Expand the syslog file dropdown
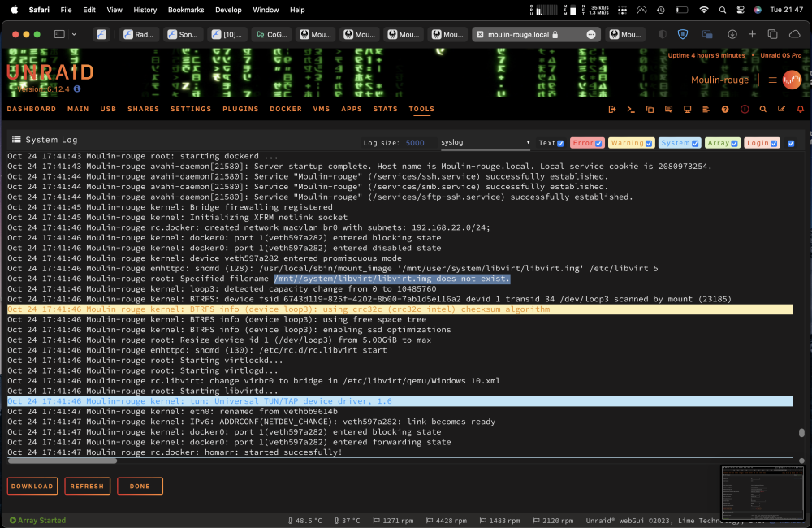812x528 pixels. point(486,142)
